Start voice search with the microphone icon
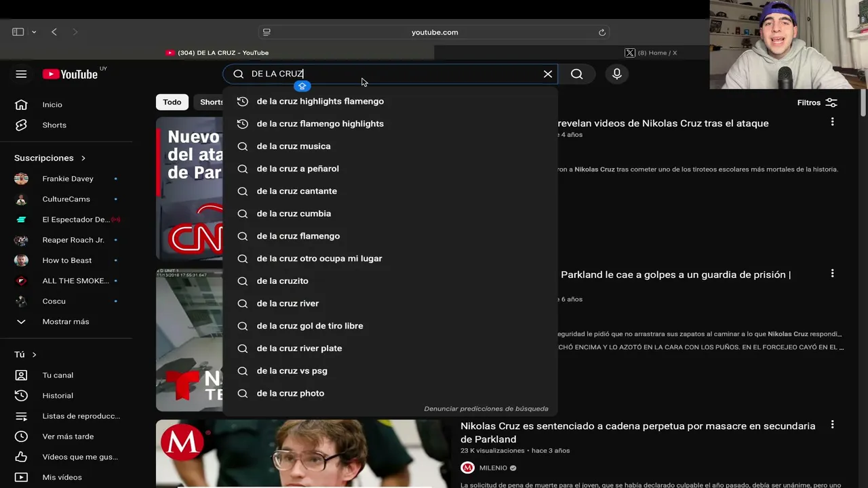 click(617, 74)
